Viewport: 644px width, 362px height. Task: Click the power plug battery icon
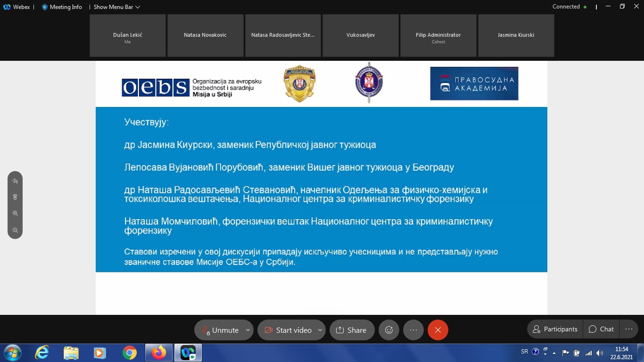[577, 353]
